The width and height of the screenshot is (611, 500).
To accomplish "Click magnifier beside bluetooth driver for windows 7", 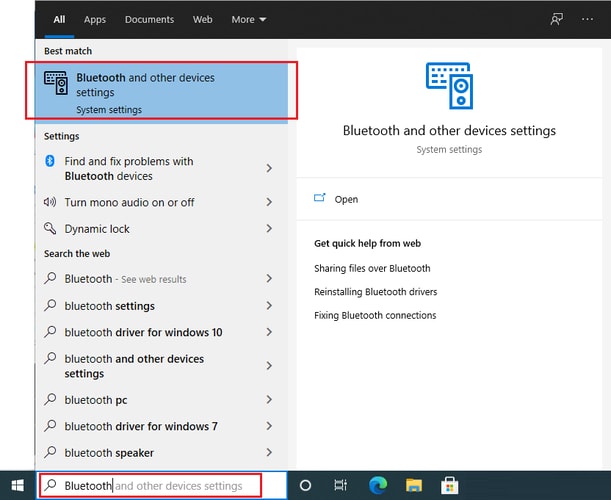I will [x=50, y=426].
